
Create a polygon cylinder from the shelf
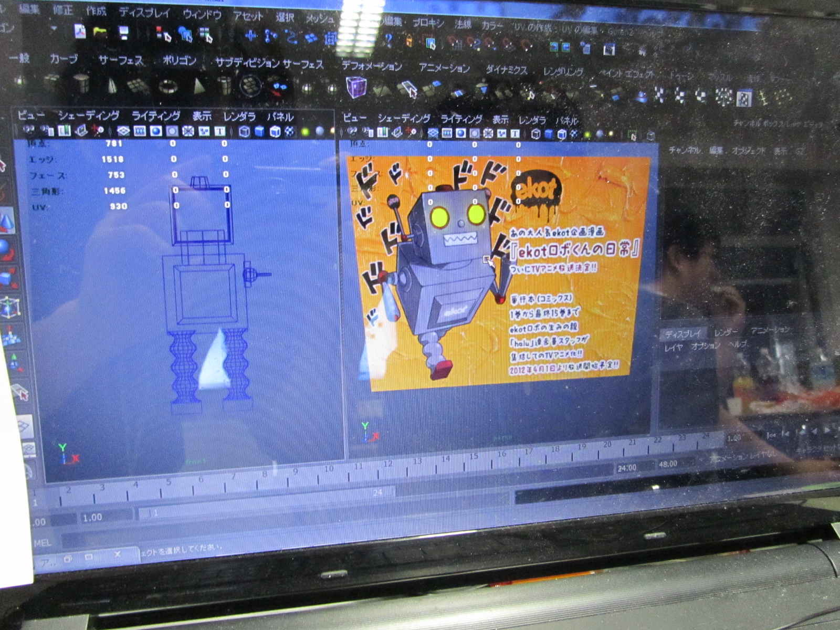point(81,83)
